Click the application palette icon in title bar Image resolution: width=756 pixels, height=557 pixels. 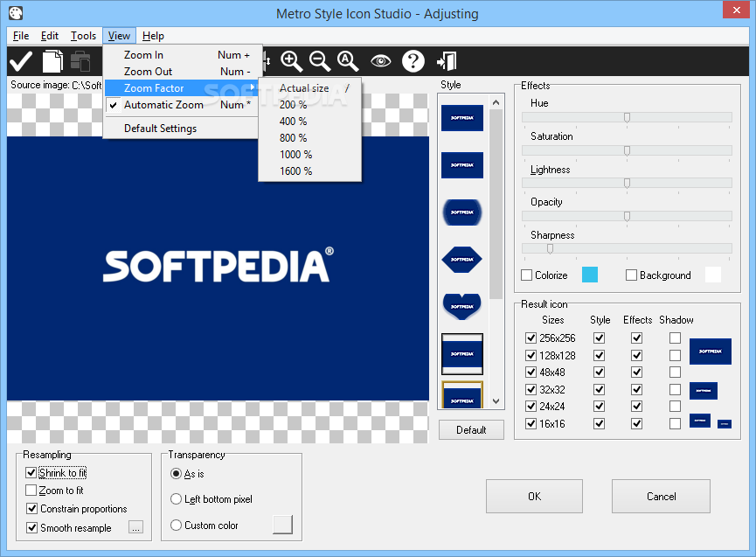(16, 13)
